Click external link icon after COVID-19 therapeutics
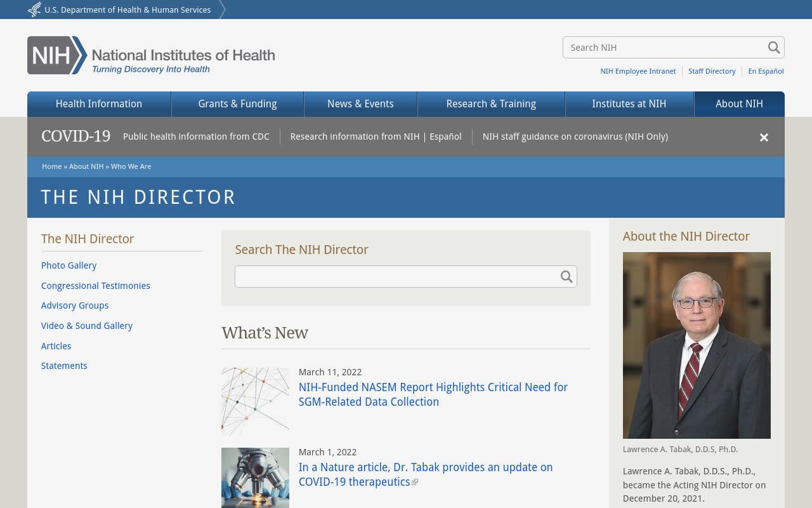The image size is (812, 508). click(415, 483)
